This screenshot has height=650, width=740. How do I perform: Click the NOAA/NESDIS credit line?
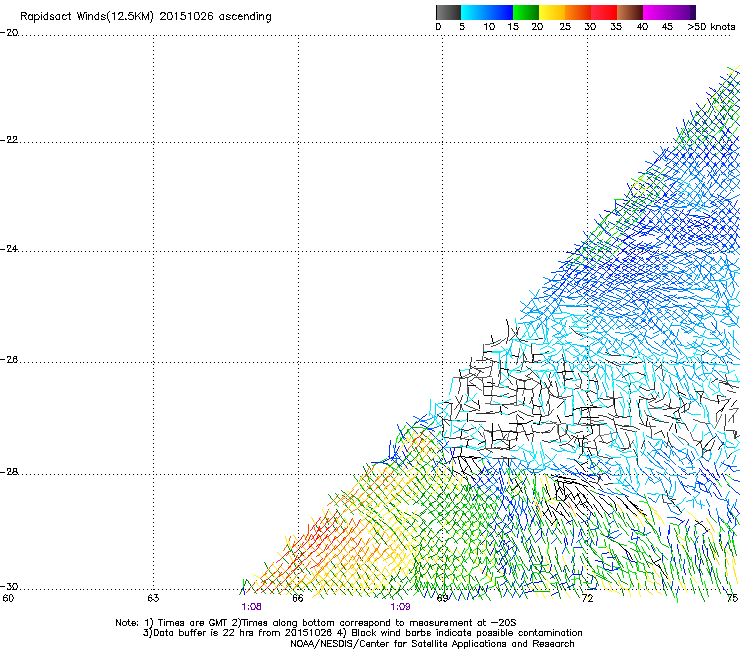432,644
